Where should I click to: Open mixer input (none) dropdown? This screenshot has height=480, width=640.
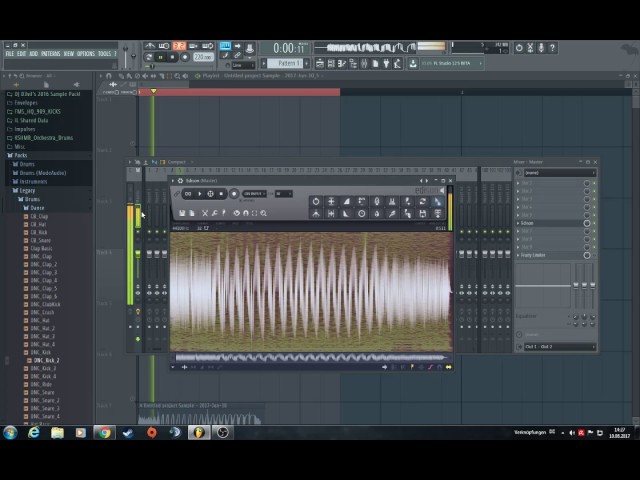(x=560, y=173)
